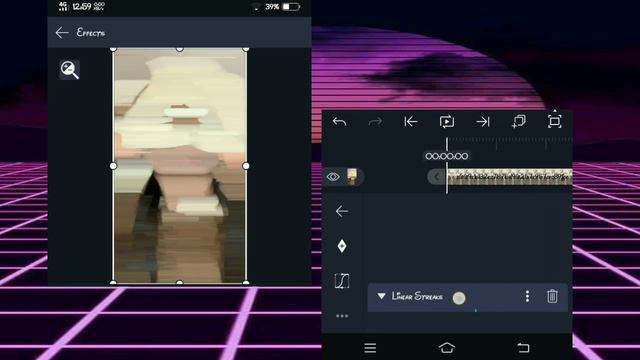
Task: Click the timeline ruler
Action: coord(509,143)
